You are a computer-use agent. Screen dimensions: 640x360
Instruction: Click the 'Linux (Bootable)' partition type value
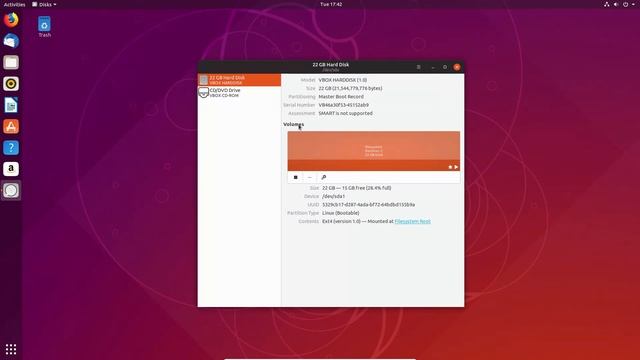pyautogui.click(x=341, y=213)
